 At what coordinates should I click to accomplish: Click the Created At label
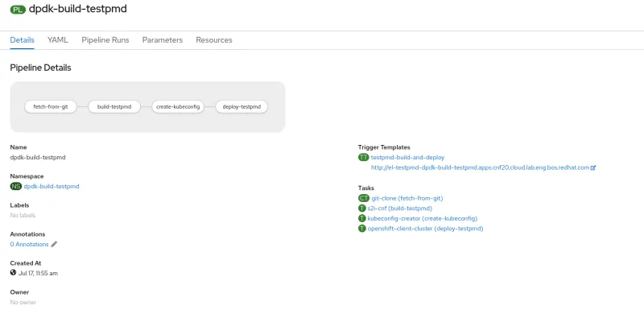coord(26,263)
